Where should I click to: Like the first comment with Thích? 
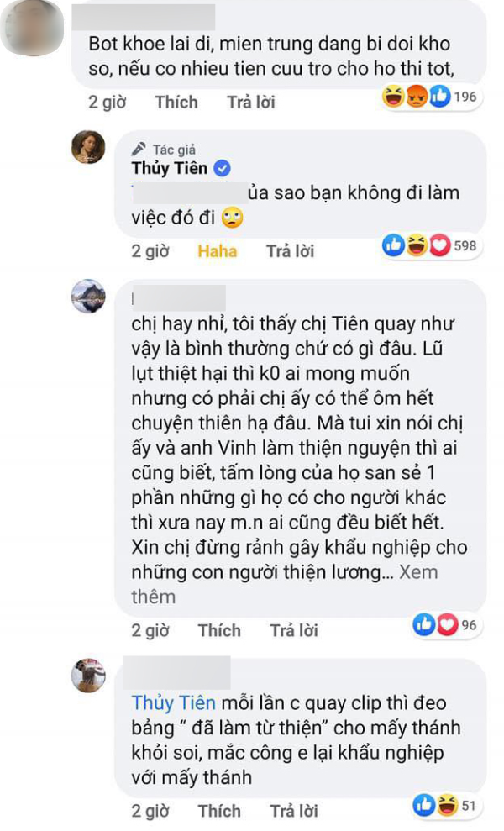tap(176, 102)
